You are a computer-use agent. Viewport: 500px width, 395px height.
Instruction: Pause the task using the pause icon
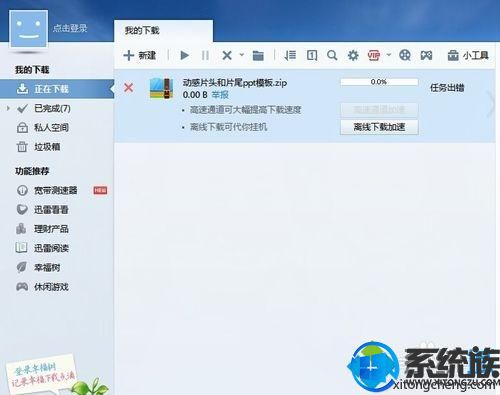point(205,55)
